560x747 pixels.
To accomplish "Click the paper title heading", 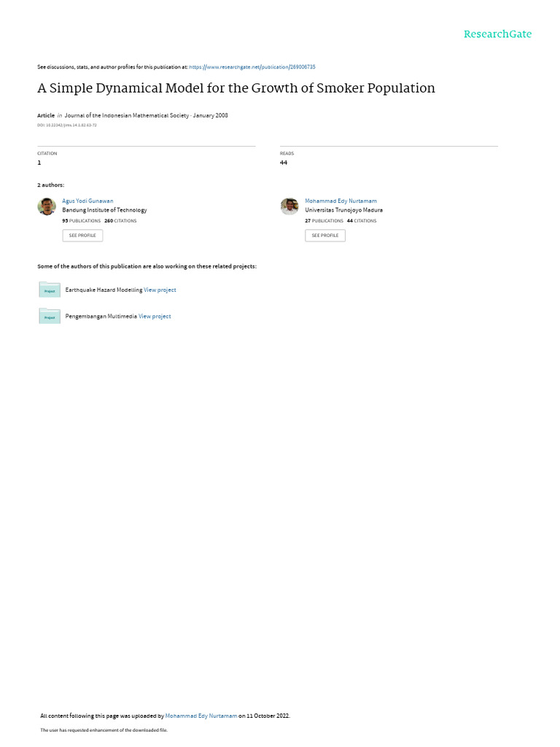I will 236,88.
